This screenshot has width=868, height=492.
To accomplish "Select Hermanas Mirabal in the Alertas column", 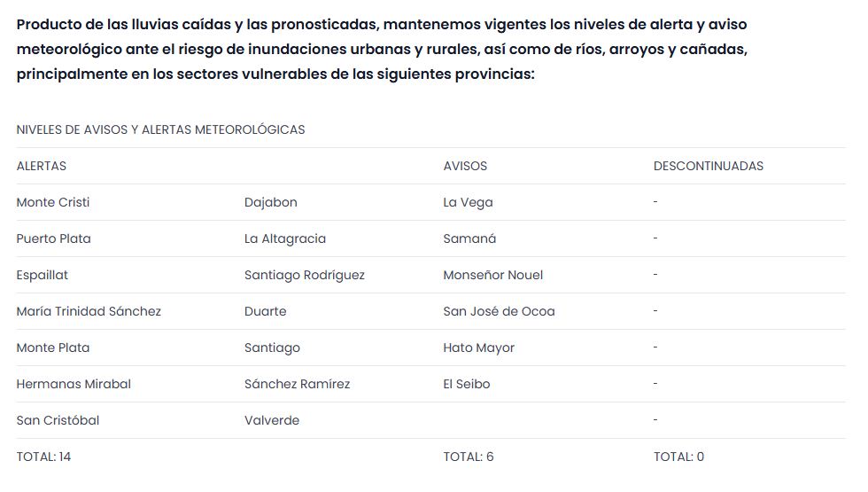I will [74, 384].
